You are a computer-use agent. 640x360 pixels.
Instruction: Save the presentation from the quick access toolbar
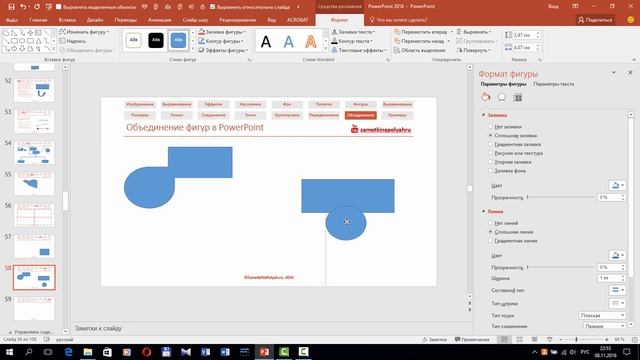click(11, 7)
